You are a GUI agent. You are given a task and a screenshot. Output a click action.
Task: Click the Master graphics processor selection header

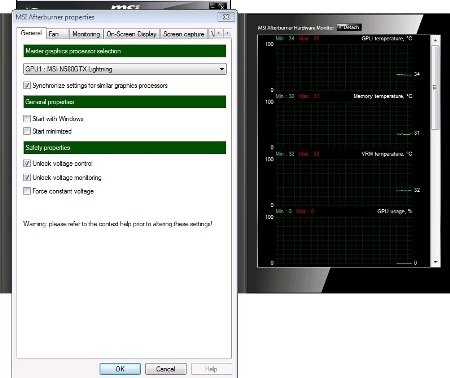[125, 51]
